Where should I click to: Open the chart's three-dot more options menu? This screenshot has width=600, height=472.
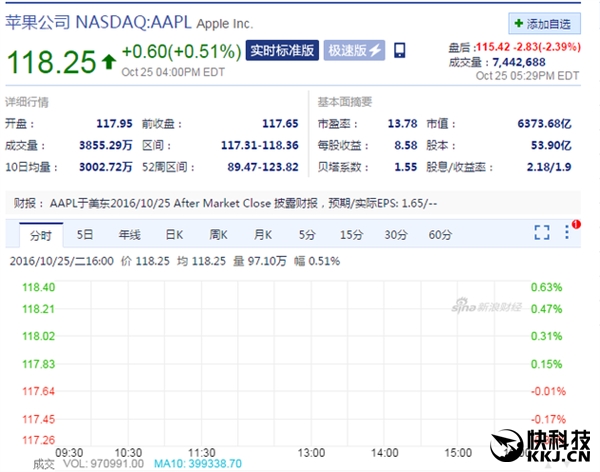click(567, 233)
